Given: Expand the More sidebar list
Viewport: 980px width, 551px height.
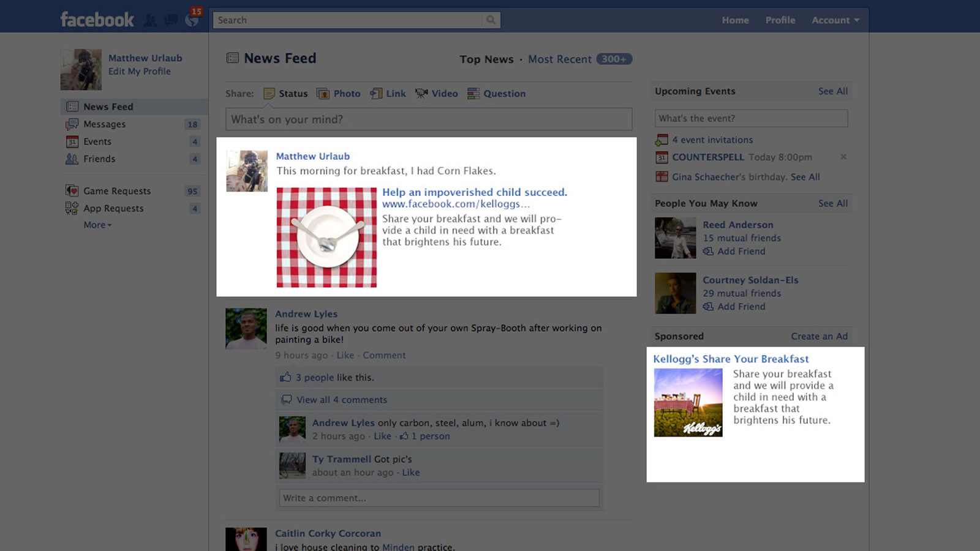Looking at the screenshot, I should 97,225.
